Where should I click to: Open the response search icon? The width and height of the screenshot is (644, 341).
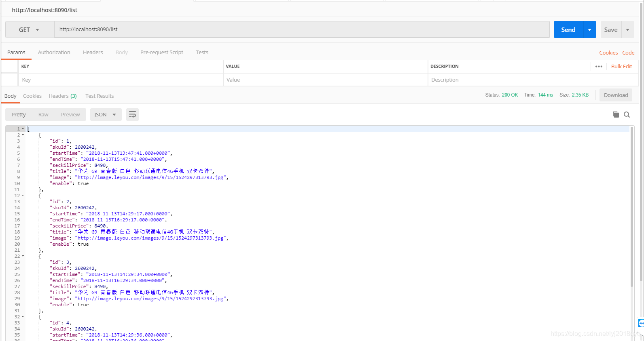[627, 115]
